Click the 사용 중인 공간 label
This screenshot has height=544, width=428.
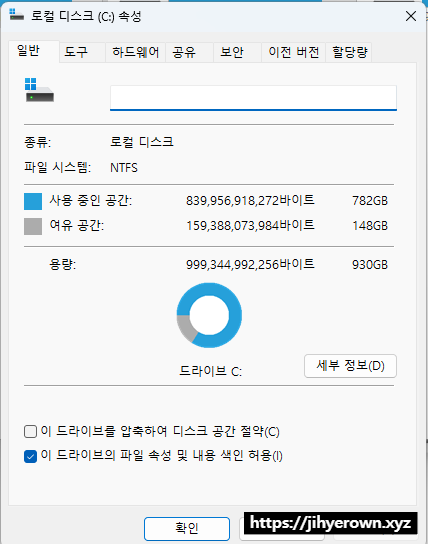[x=91, y=200]
